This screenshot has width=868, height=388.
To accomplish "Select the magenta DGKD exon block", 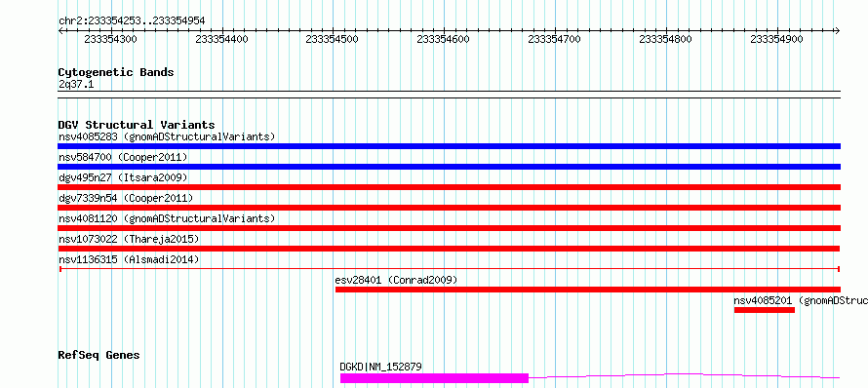I will pos(435,378).
